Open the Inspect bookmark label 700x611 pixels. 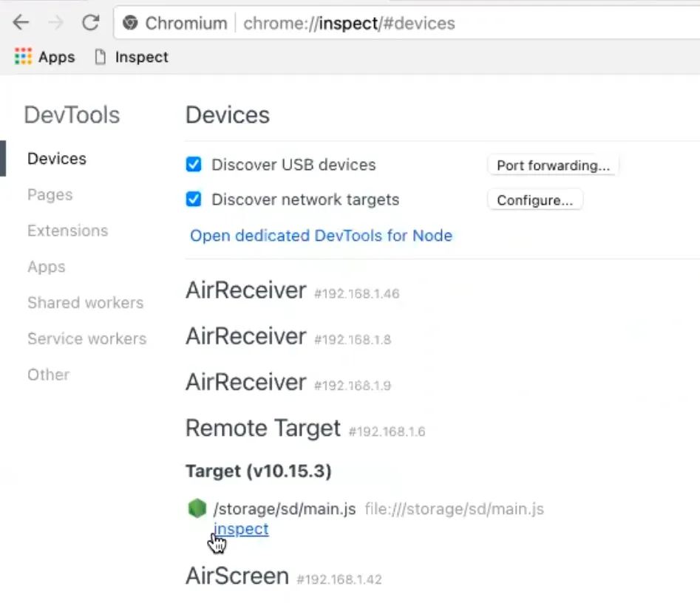141,57
